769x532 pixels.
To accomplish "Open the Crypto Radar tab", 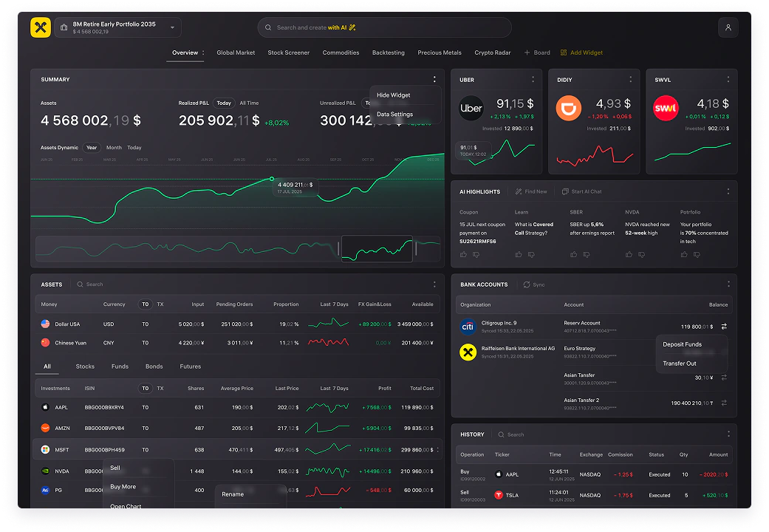I will [x=493, y=52].
